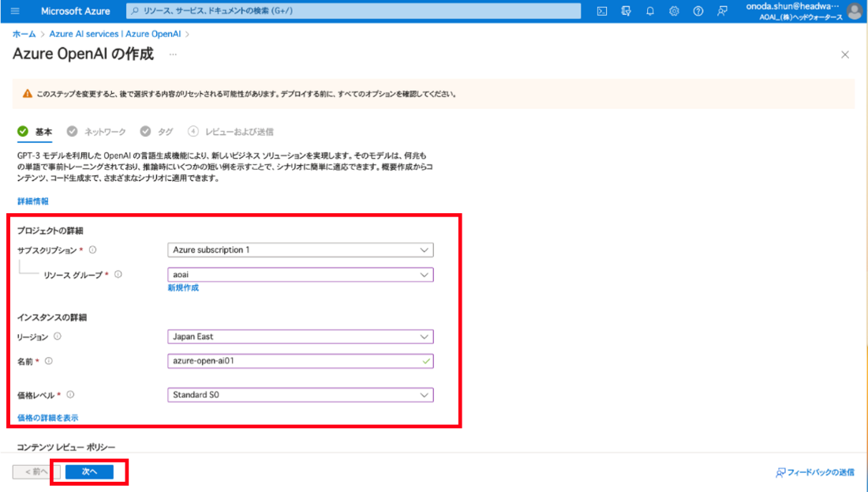The width and height of the screenshot is (868, 492).
Task: Click the Microsoft Azure logo text
Action: tap(75, 11)
